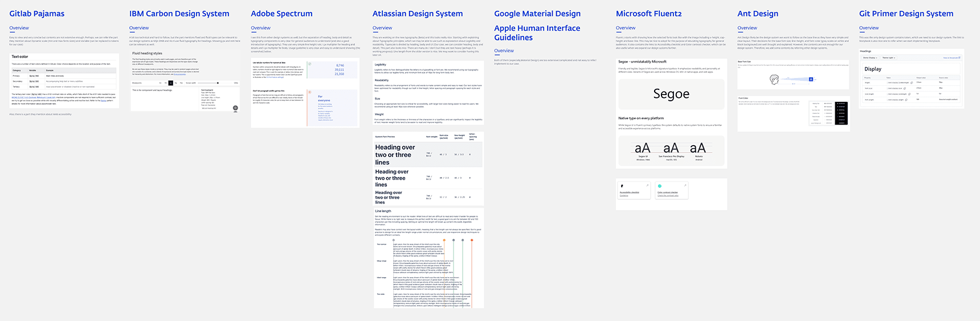Click the Atlassian Design System heading
This screenshot has width=980, height=321.
(418, 14)
